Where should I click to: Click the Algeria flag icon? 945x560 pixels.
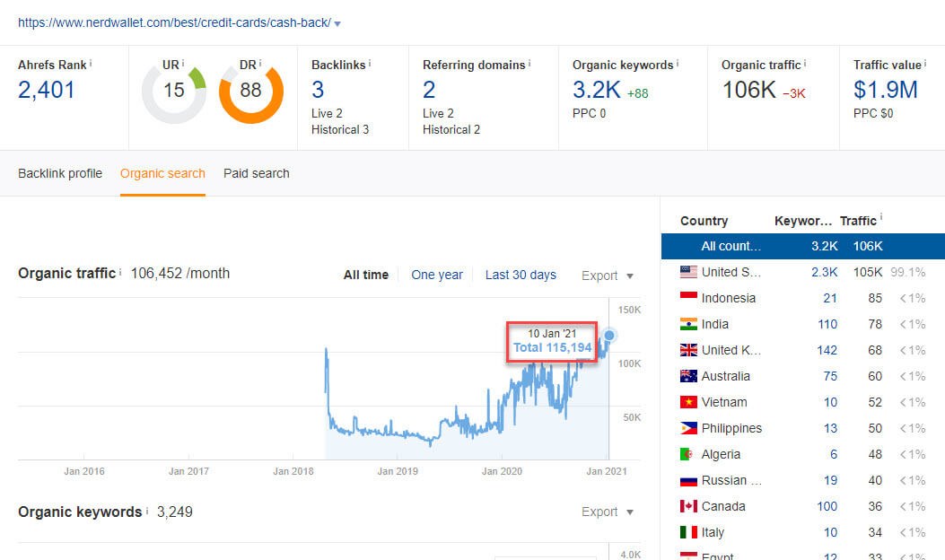coord(687,454)
